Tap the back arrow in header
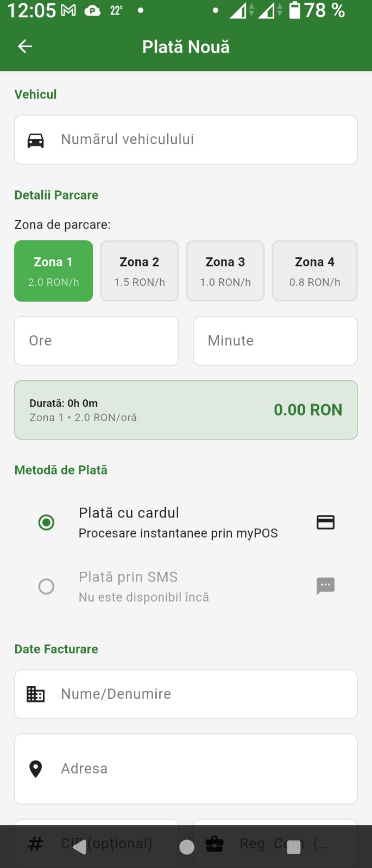Screen dimensions: 372x868 pos(25,47)
